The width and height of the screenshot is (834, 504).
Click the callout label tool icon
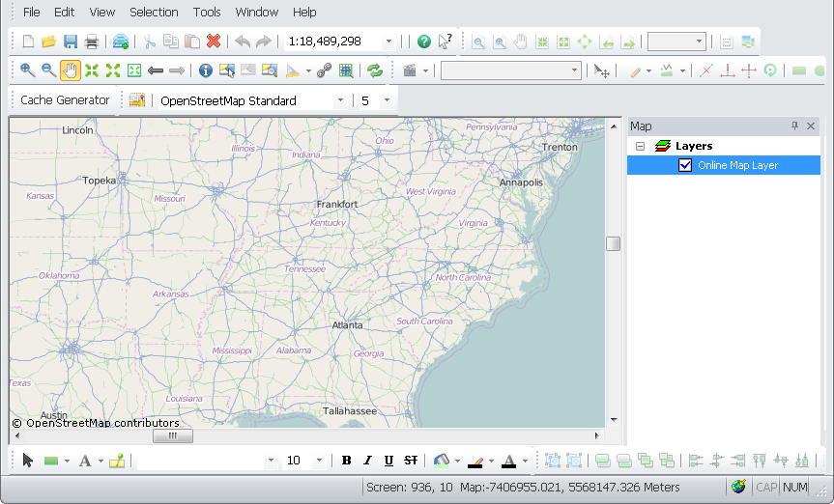pos(117,461)
